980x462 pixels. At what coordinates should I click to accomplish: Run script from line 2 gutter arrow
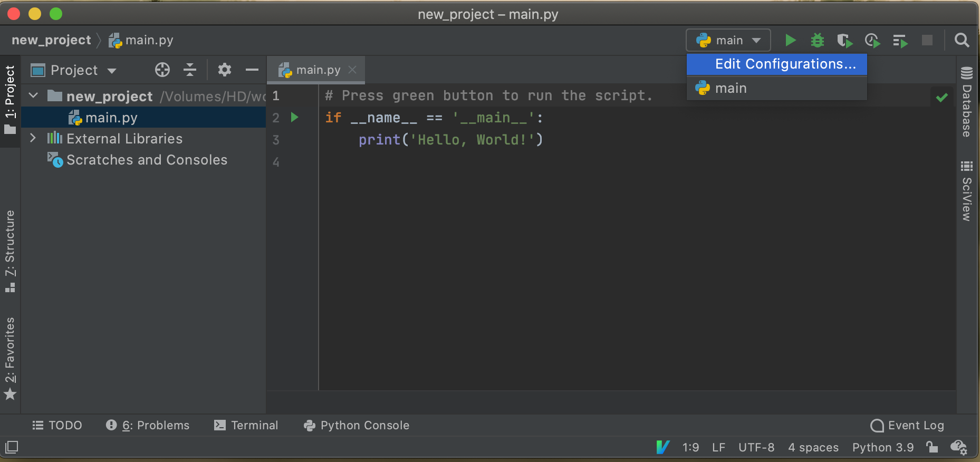295,117
